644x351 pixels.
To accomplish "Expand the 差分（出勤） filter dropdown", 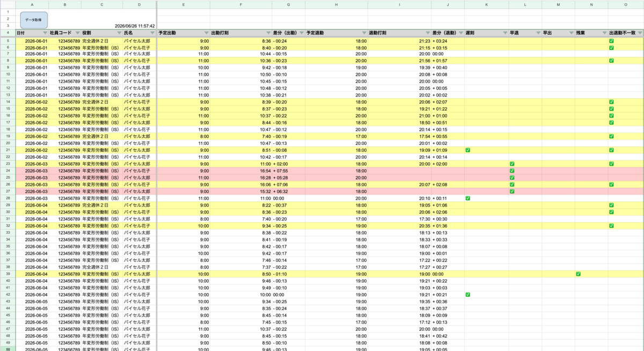I will [x=301, y=33].
